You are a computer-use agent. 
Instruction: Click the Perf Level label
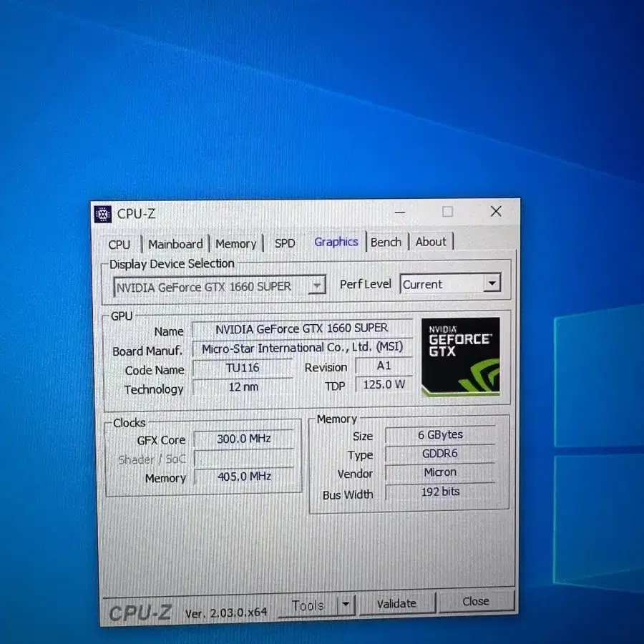[366, 284]
